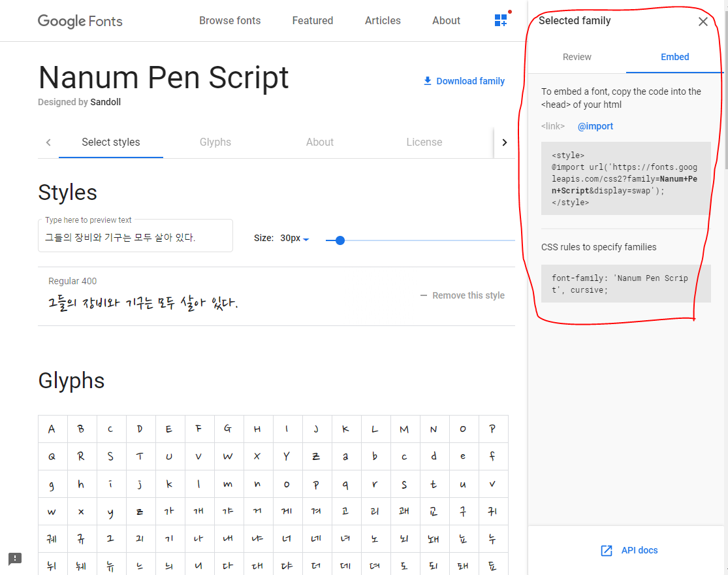Click the Glyphs section heading
Viewport: 728px width, 575px height.
[72, 380]
